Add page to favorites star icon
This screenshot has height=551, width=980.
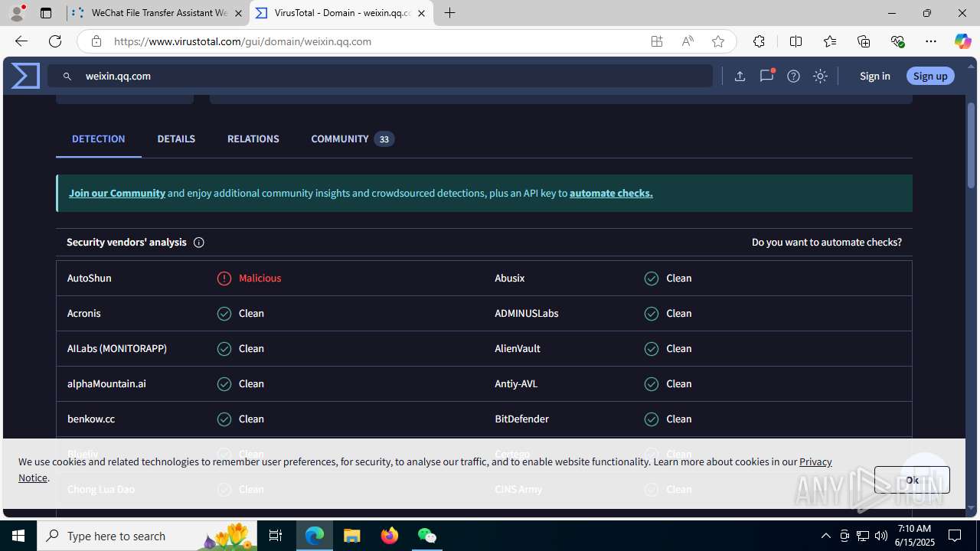[718, 41]
